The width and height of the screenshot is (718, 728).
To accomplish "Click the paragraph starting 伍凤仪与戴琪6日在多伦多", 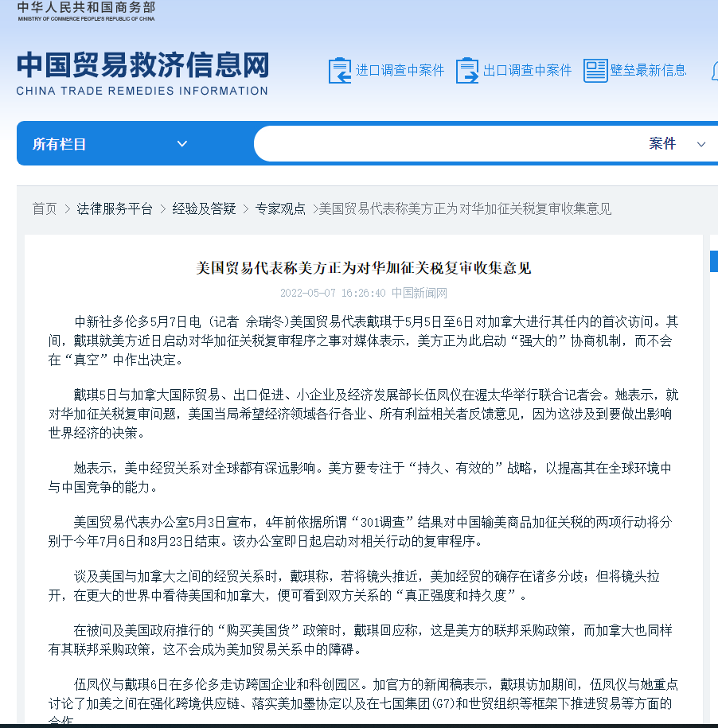I will pos(363,700).
